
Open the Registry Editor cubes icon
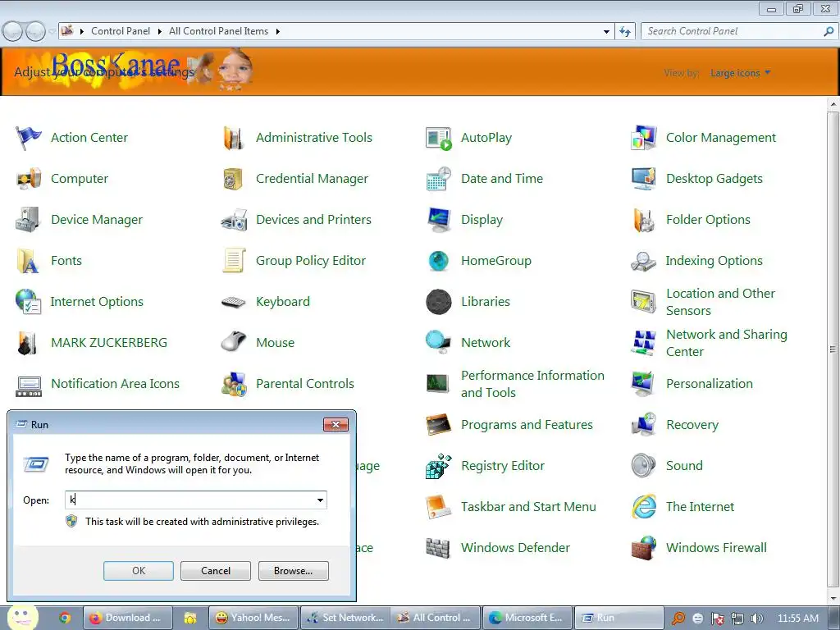[x=439, y=466]
